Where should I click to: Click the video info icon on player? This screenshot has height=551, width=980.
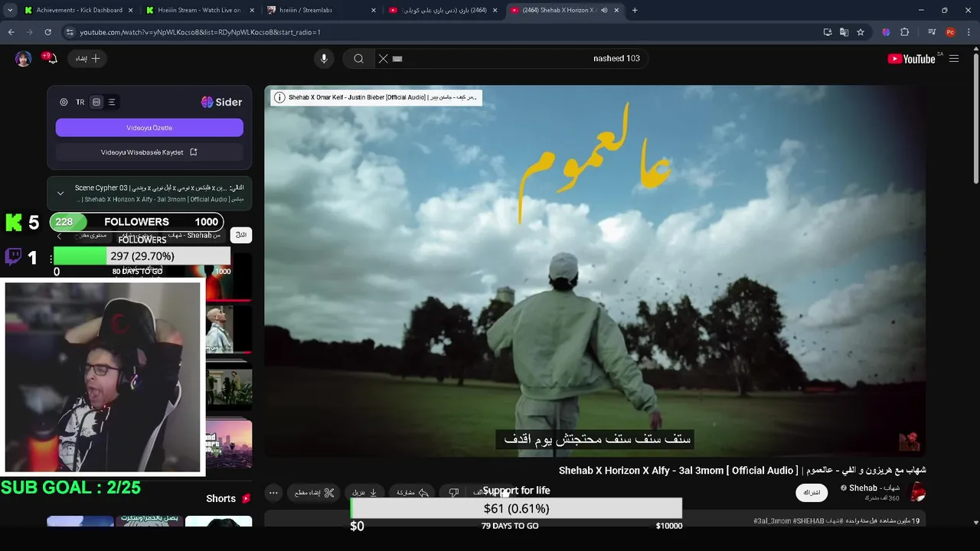click(279, 97)
